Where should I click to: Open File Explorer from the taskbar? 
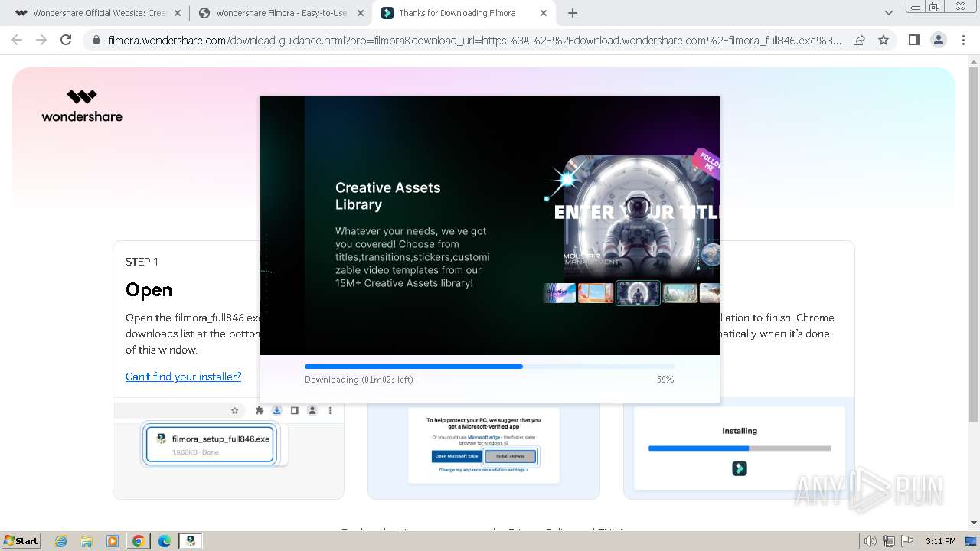coord(87,541)
